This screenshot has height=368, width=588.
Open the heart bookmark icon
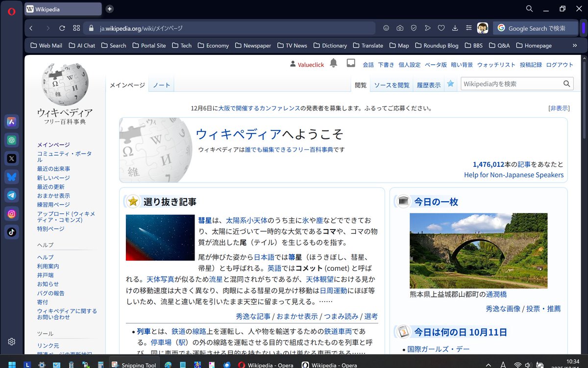(441, 28)
